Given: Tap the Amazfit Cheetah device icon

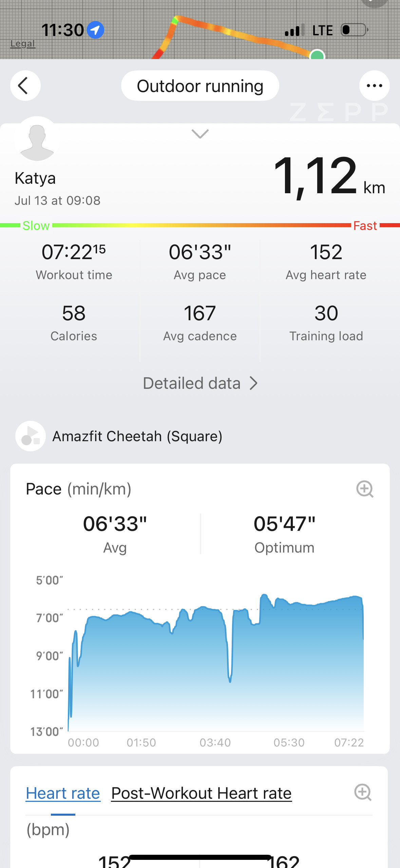Looking at the screenshot, I should (x=31, y=436).
